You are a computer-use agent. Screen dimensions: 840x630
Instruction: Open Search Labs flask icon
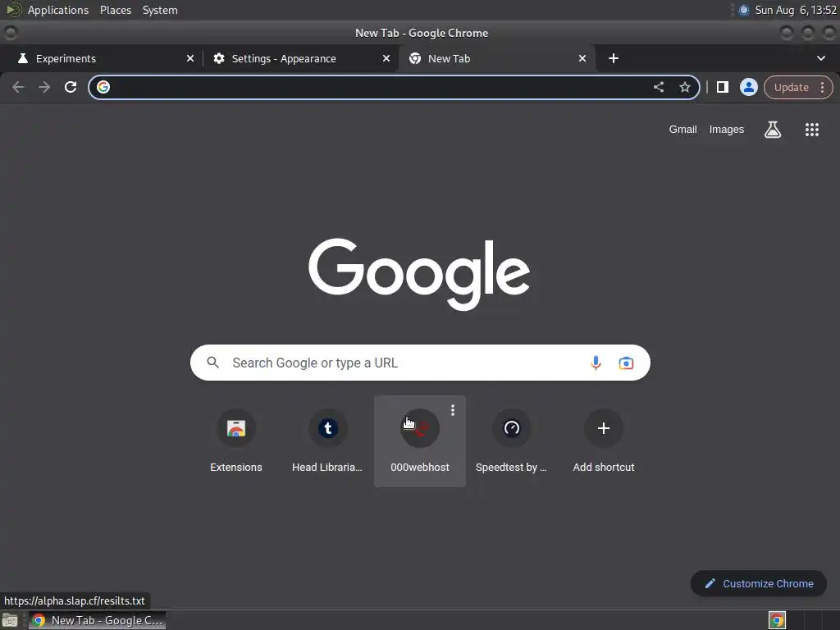point(772,129)
